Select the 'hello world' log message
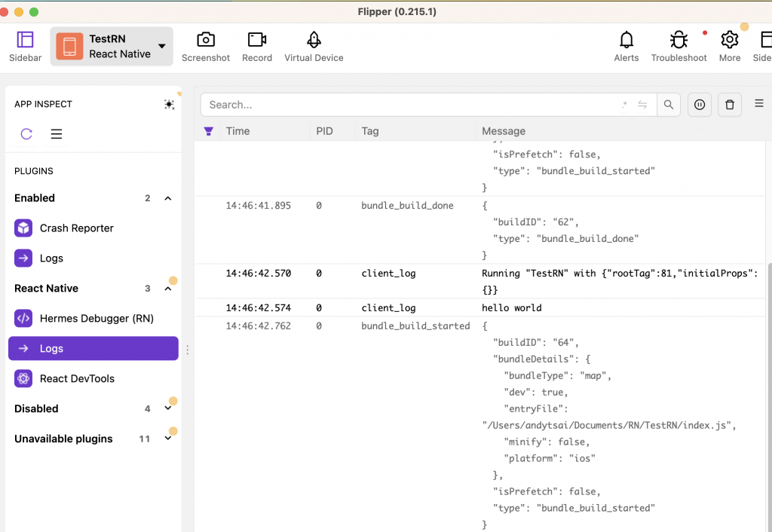The height and width of the screenshot is (532, 772). (512, 308)
